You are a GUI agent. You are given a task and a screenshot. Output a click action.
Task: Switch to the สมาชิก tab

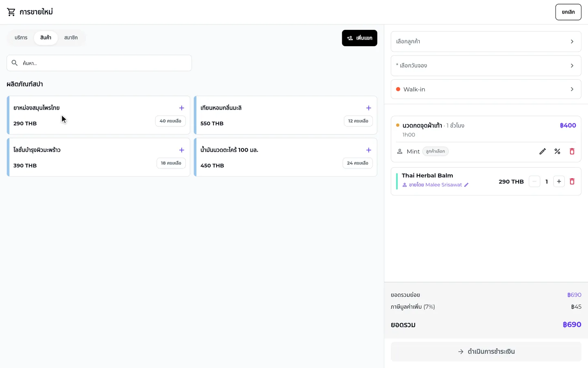[71, 38]
